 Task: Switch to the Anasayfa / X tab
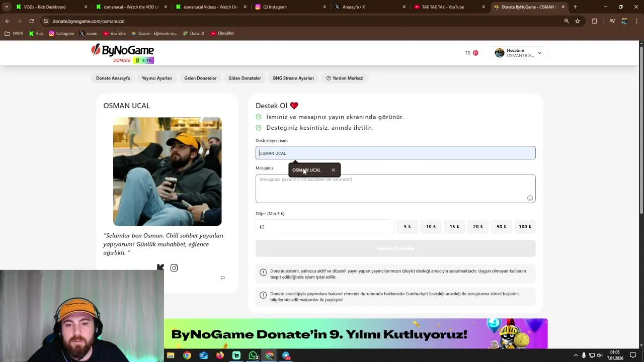pyautogui.click(x=370, y=7)
